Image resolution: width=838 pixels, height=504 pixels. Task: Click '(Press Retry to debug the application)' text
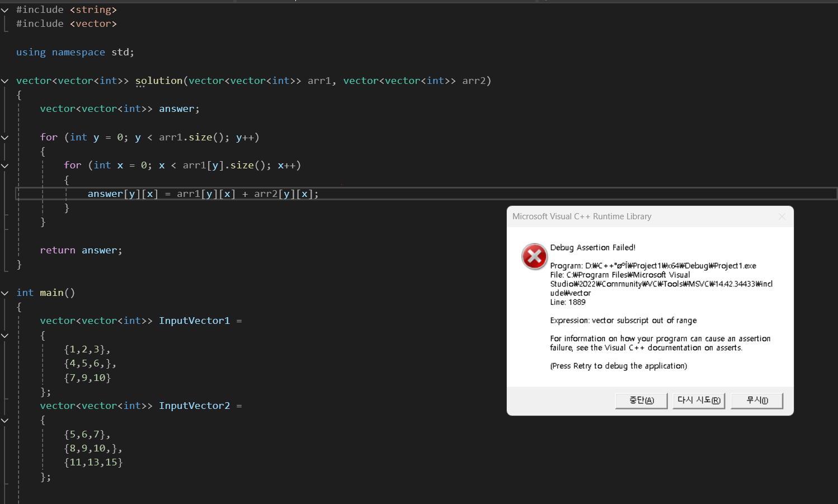click(618, 366)
